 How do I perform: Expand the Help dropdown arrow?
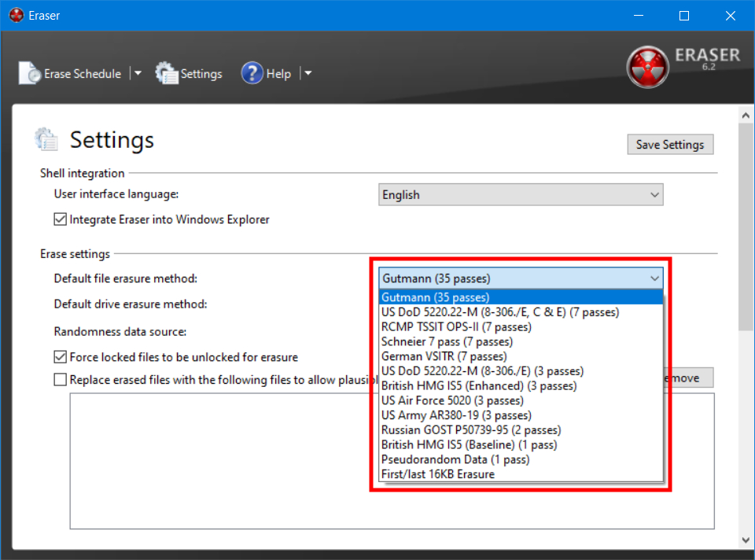click(x=308, y=74)
